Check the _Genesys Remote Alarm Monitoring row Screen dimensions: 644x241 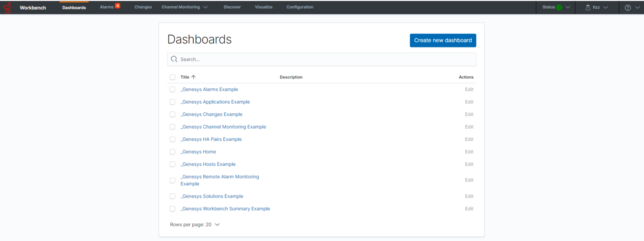point(172,181)
